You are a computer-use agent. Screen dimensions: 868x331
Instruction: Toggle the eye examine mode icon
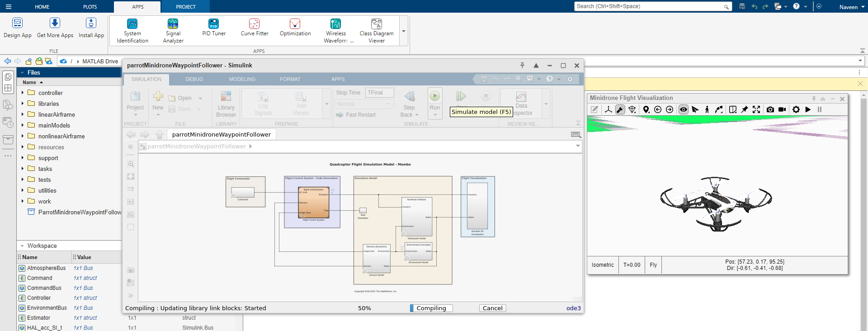[683, 109]
